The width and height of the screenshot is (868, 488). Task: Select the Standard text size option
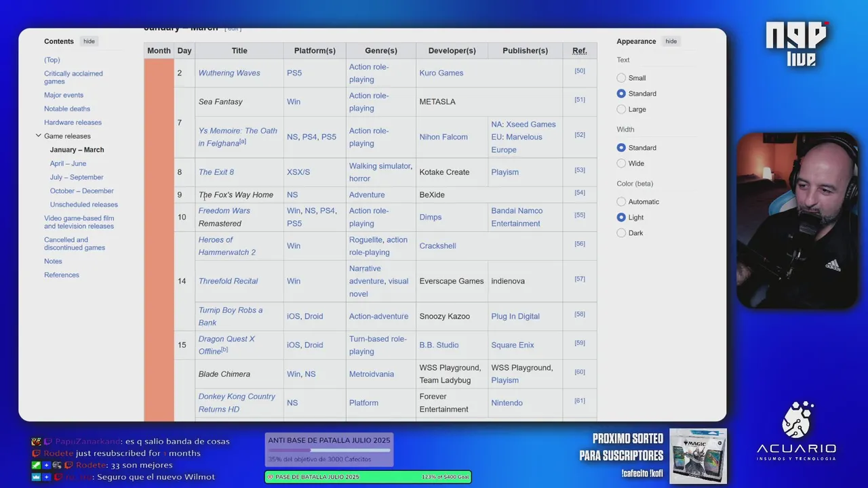tap(621, 94)
